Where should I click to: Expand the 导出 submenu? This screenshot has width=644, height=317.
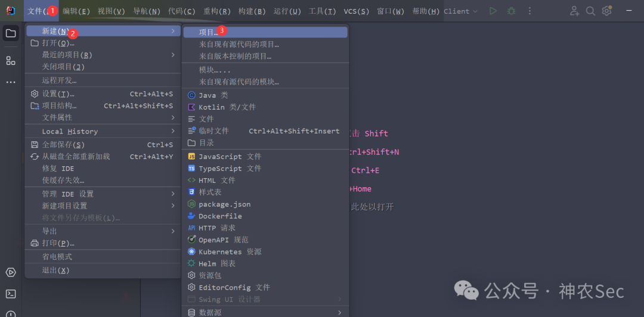click(x=103, y=231)
